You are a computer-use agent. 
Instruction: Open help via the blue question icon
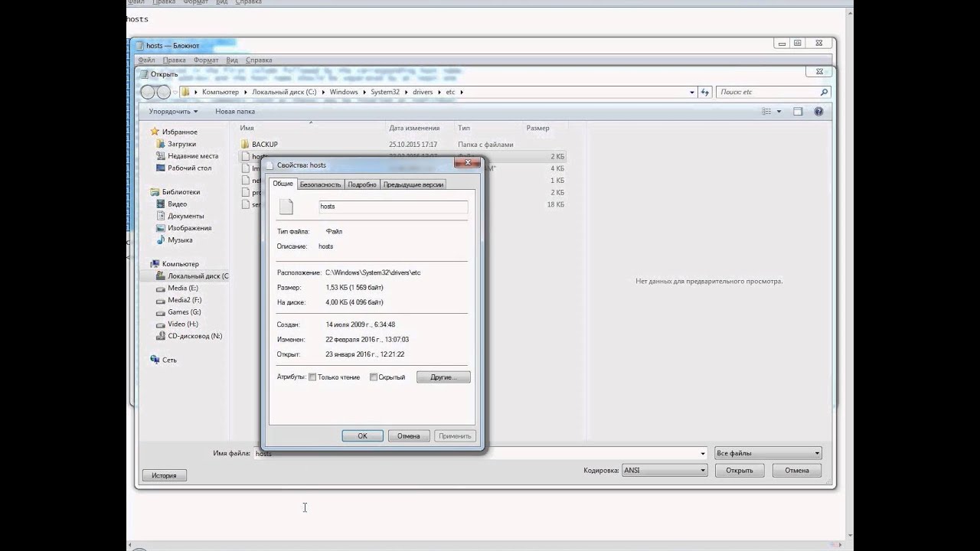818,112
